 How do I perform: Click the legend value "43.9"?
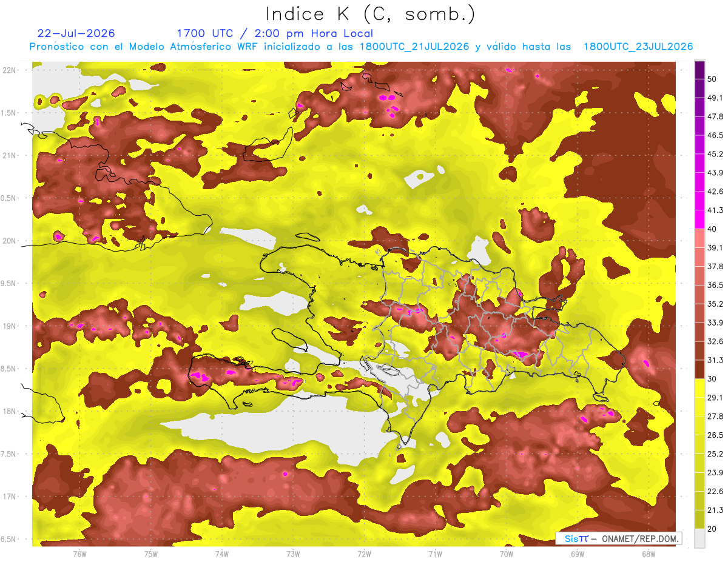(x=715, y=173)
